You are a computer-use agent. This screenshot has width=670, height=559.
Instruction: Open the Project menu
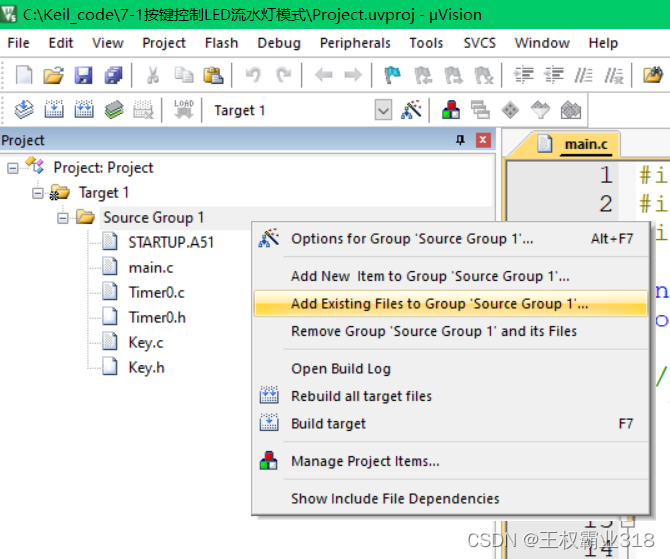point(164,43)
